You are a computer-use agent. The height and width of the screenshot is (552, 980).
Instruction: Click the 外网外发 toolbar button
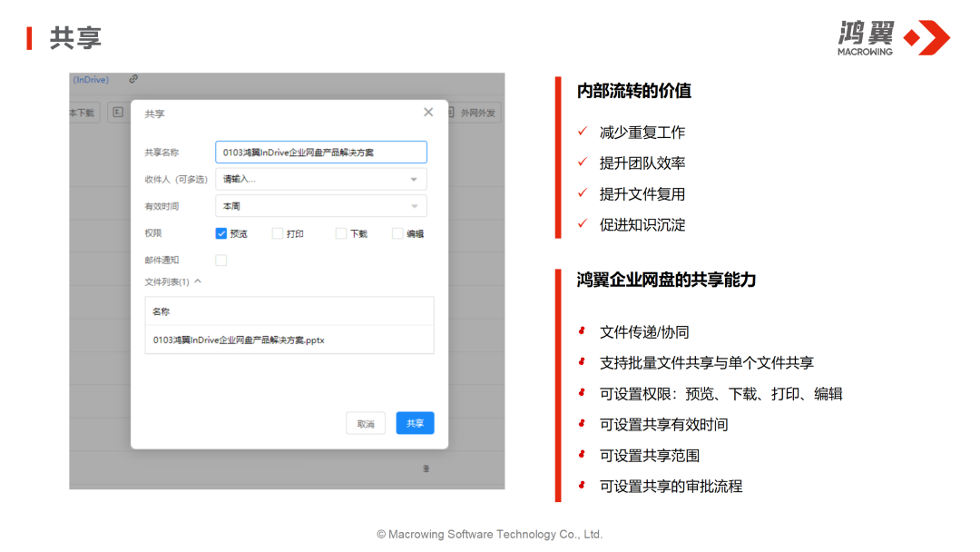click(474, 113)
